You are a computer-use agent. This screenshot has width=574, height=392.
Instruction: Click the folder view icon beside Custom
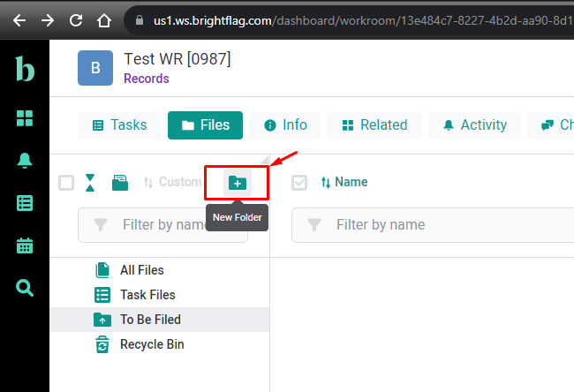pos(120,183)
